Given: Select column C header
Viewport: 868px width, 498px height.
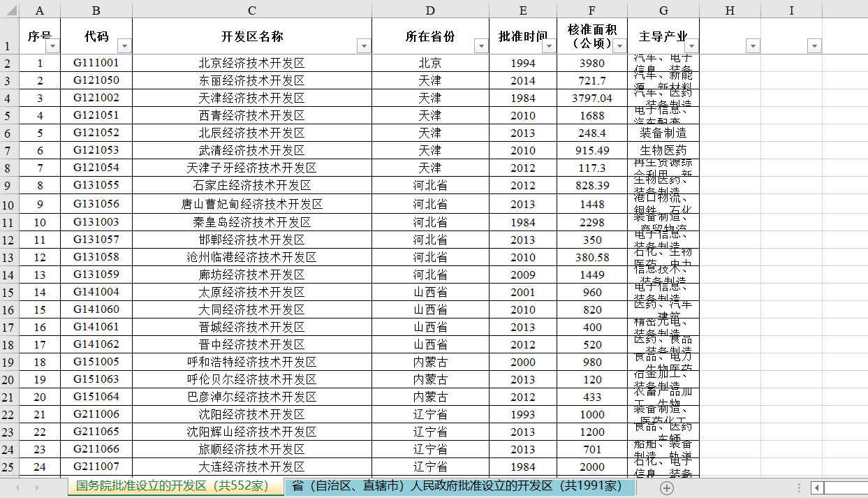Looking at the screenshot, I should click(251, 10).
